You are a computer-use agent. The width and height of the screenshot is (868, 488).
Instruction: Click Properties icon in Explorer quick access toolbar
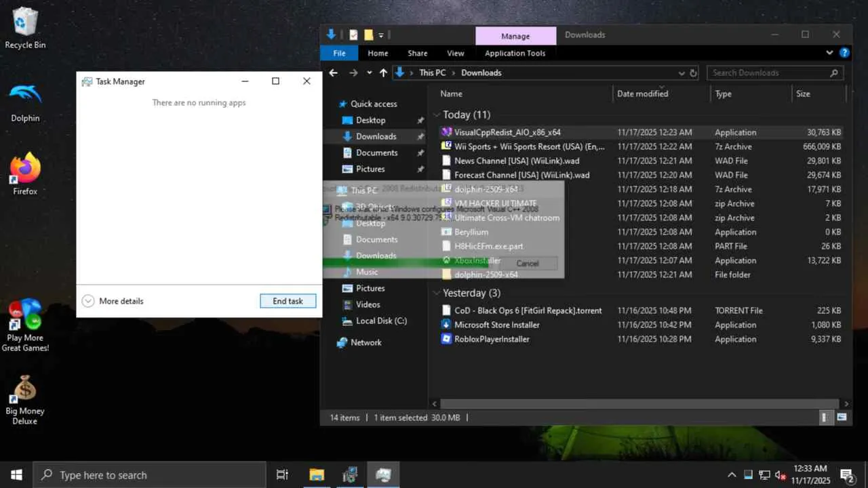353,35
